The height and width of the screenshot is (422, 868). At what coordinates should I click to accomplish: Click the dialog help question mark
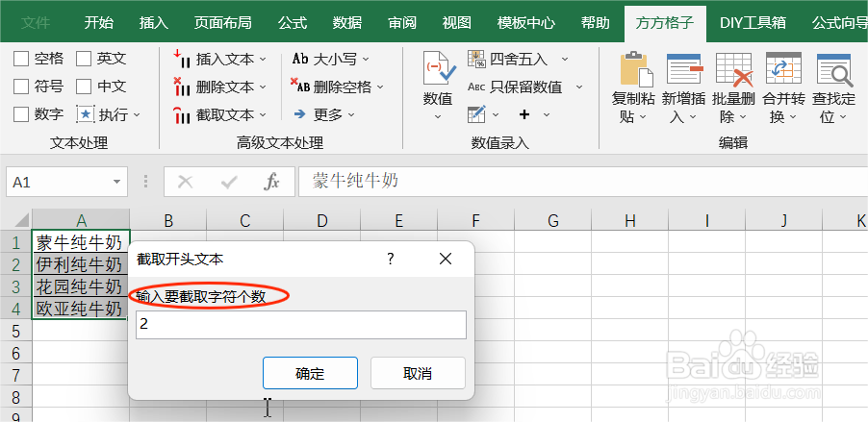pos(391,259)
